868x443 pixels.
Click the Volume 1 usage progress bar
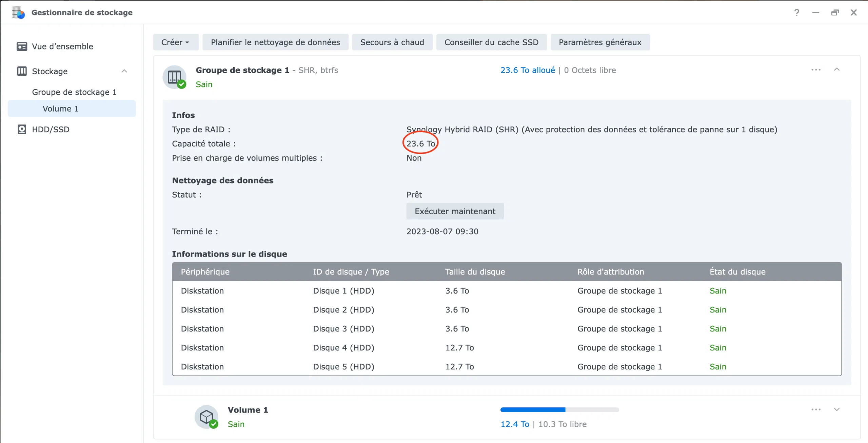pyautogui.click(x=559, y=410)
